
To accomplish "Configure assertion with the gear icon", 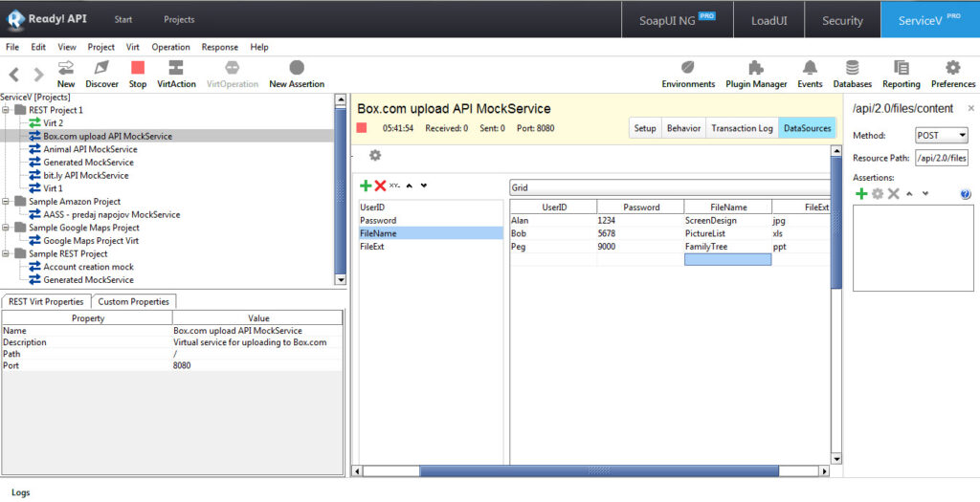I will click(878, 194).
